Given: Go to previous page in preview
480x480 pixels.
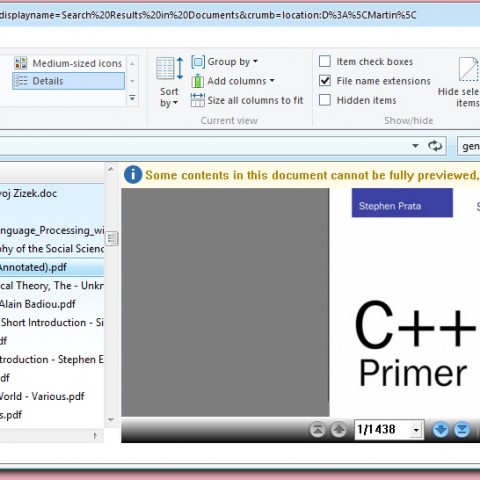Looking at the screenshot, I should [x=339, y=429].
